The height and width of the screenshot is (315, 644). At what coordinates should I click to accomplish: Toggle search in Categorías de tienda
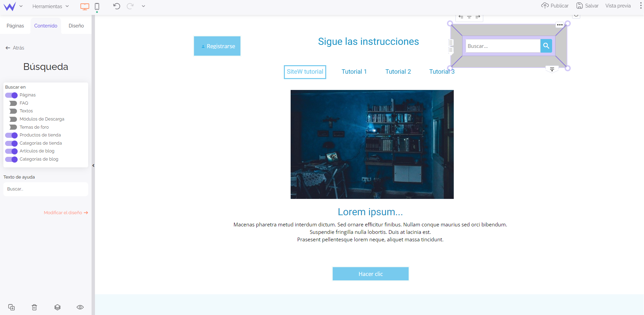click(x=11, y=143)
